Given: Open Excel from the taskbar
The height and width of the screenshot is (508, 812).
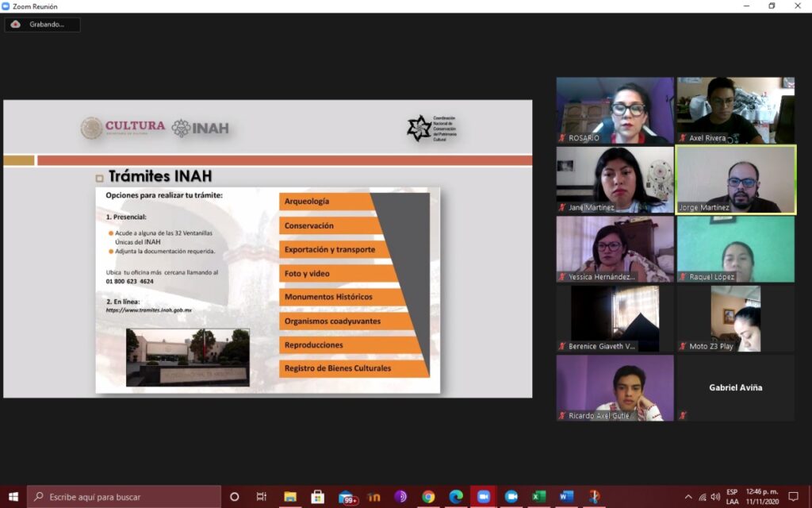Looking at the screenshot, I should (x=538, y=497).
